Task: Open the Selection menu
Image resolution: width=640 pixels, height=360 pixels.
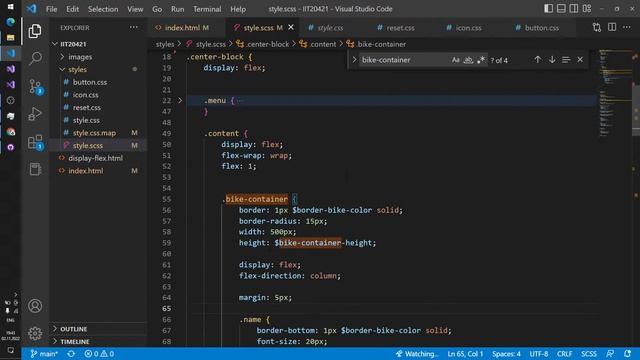Action: pos(103,9)
